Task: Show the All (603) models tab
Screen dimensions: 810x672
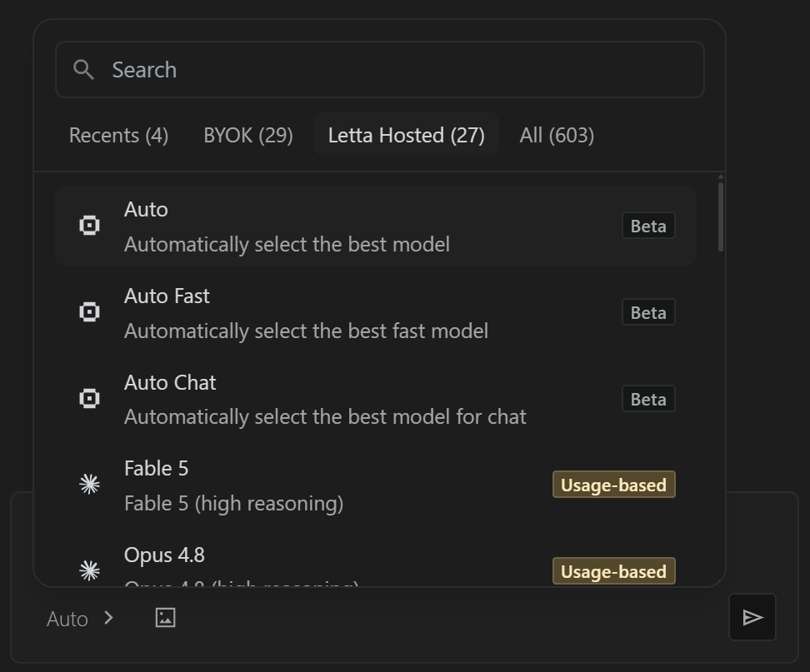Action: [x=557, y=135]
